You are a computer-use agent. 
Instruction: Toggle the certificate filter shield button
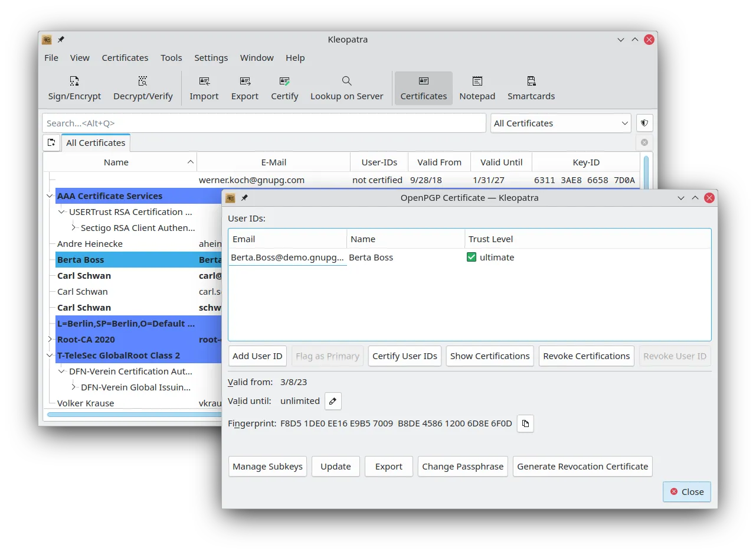(x=644, y=123)
